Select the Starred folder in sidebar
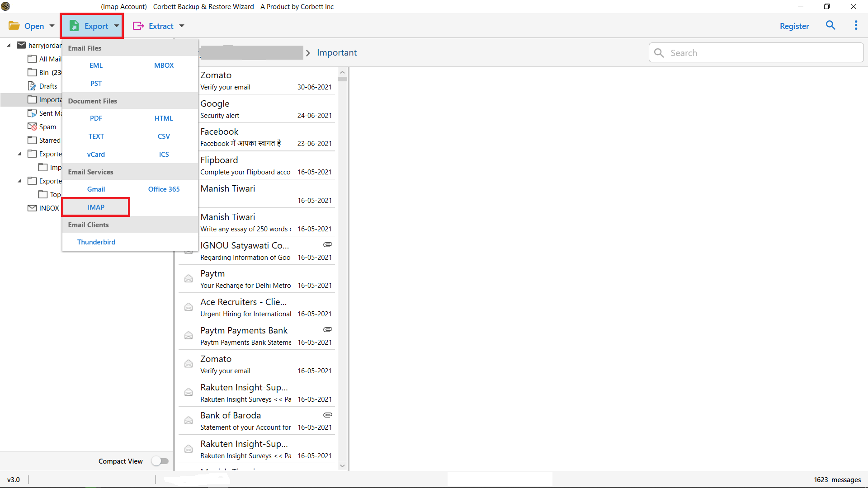868x488 pixels. [x=49, y=140]
